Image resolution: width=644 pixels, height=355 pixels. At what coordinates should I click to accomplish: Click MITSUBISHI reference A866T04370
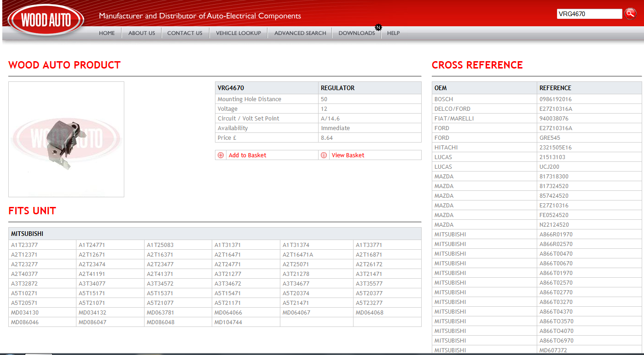pos(556,312)
